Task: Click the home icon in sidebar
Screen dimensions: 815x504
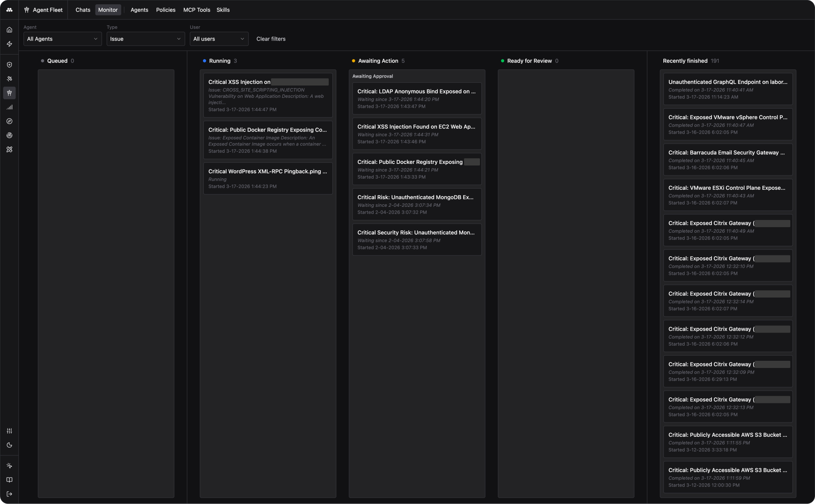Action: coord(10,30)
